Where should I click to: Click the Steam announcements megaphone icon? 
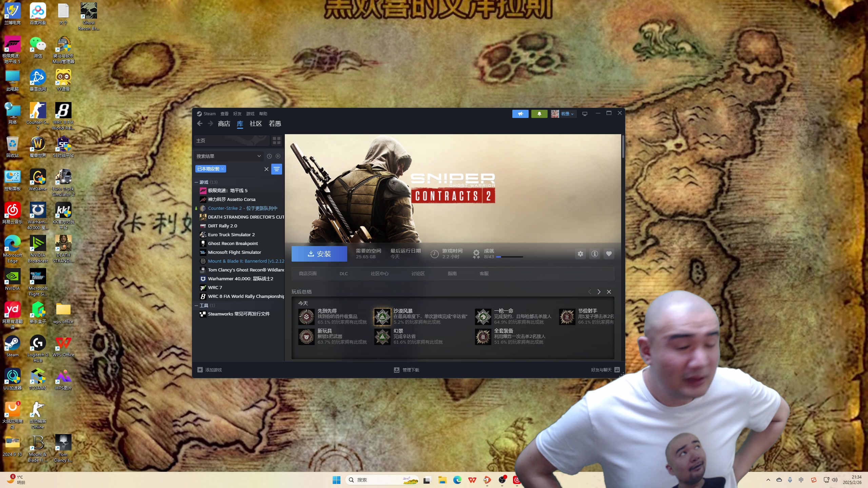(520, 114)
